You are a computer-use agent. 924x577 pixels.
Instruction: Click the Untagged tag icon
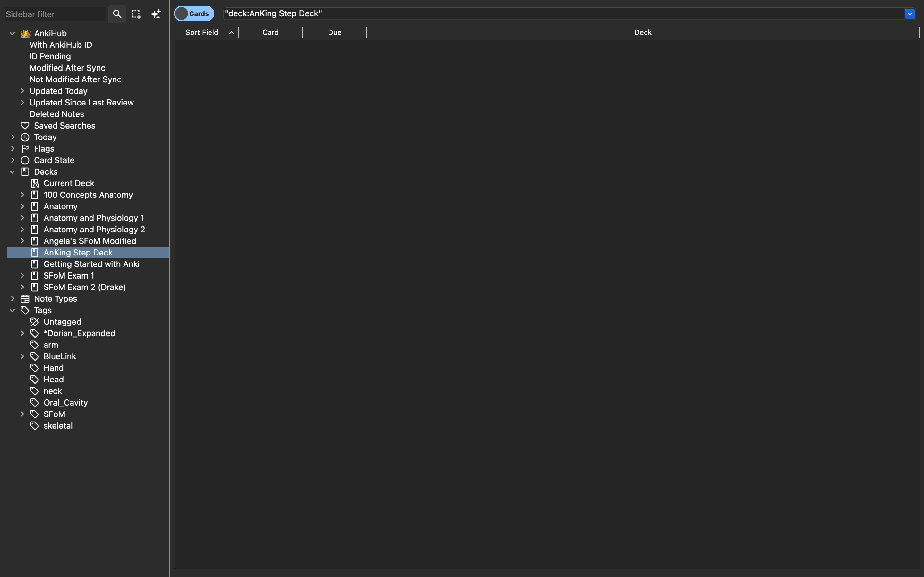(x=35, y=322)
